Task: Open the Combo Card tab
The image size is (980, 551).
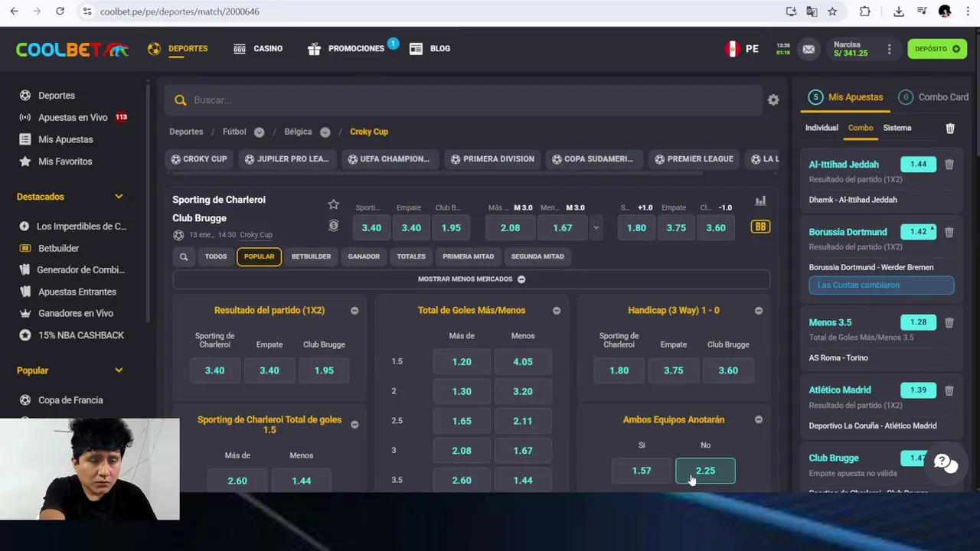Action: click(933, 97)
